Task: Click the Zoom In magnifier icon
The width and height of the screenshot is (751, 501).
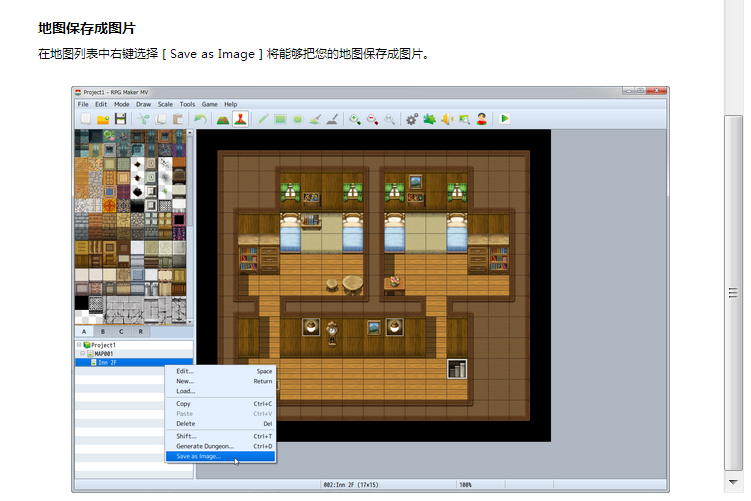Action: point(355,119)
